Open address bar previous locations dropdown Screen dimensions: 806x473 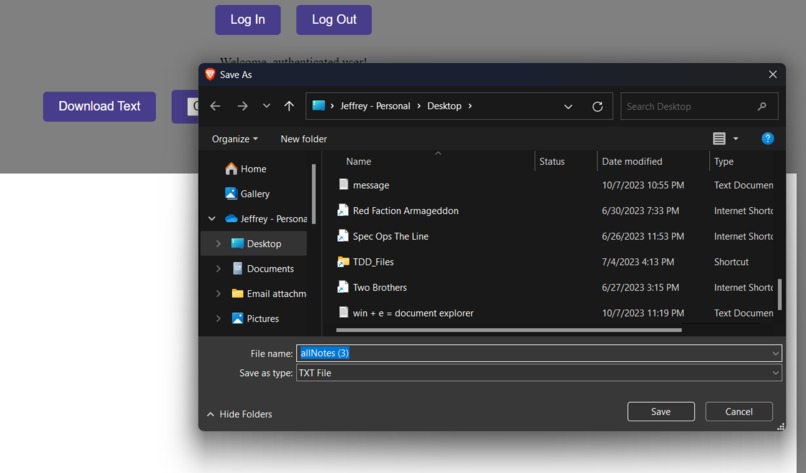(x=568, y=106)
